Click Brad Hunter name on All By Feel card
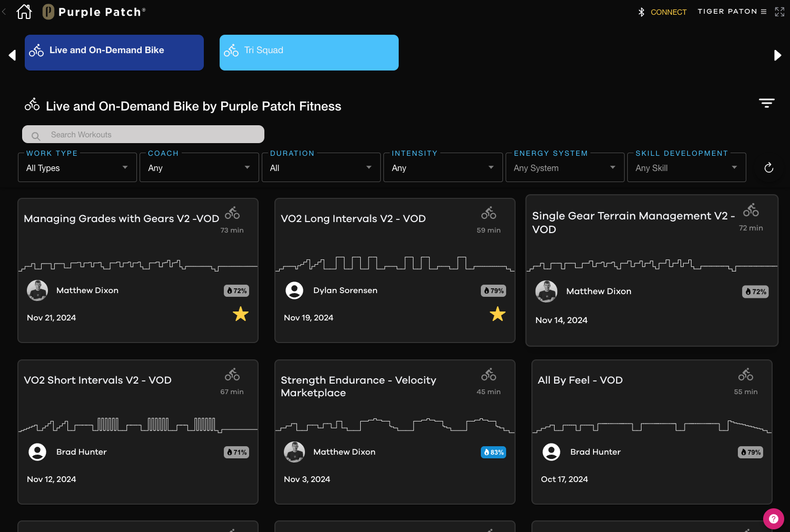 pyautogui.click(x=596, y=452)
